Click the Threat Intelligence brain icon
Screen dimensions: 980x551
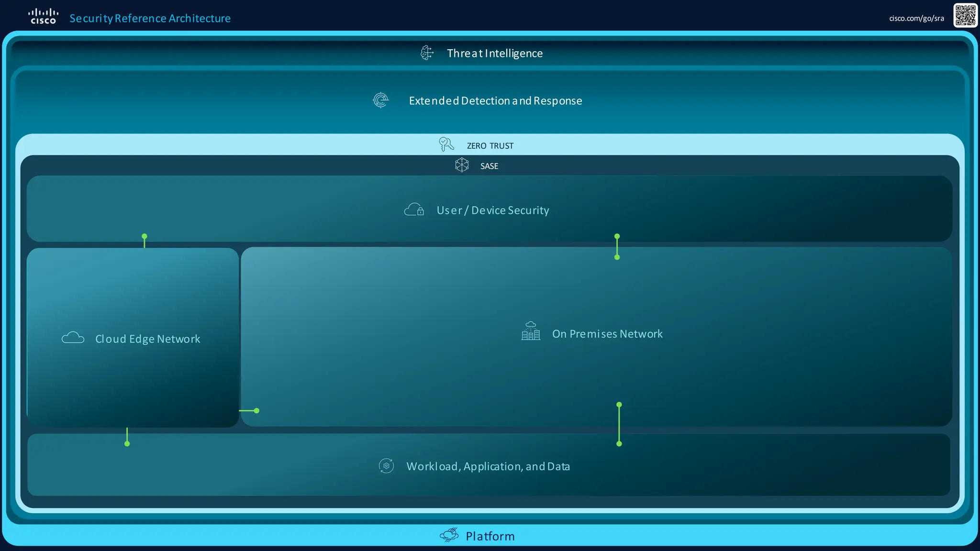tap(427, 53)
